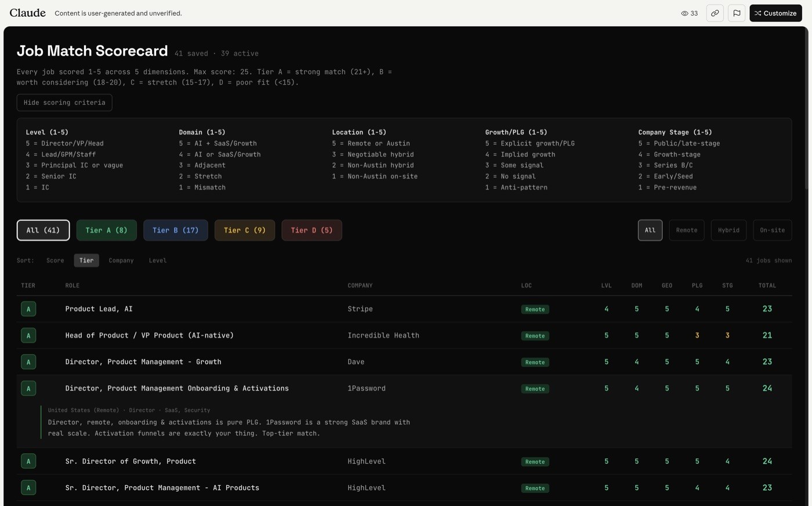
Task: Click the Remote tag in Stripe row
Action: (535, 310)
